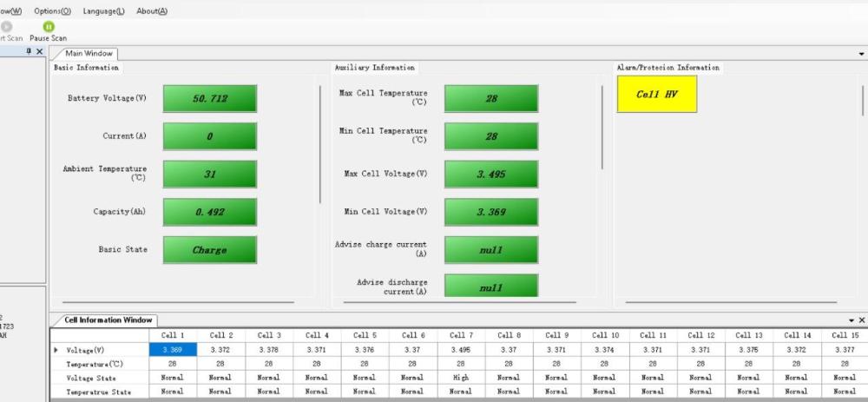Image resolution: width=868 pixels, height=402 pixels.
Task: Select Cell 14 voltage cell 3.372
Action: 797,350
